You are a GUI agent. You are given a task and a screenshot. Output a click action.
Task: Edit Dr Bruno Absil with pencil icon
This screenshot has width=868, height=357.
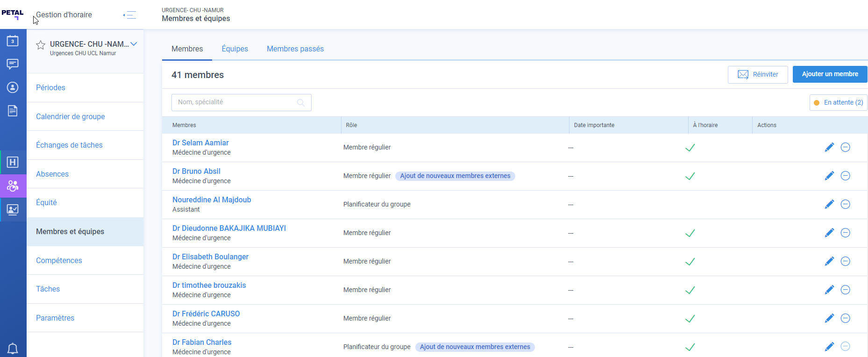click(829, 176)
